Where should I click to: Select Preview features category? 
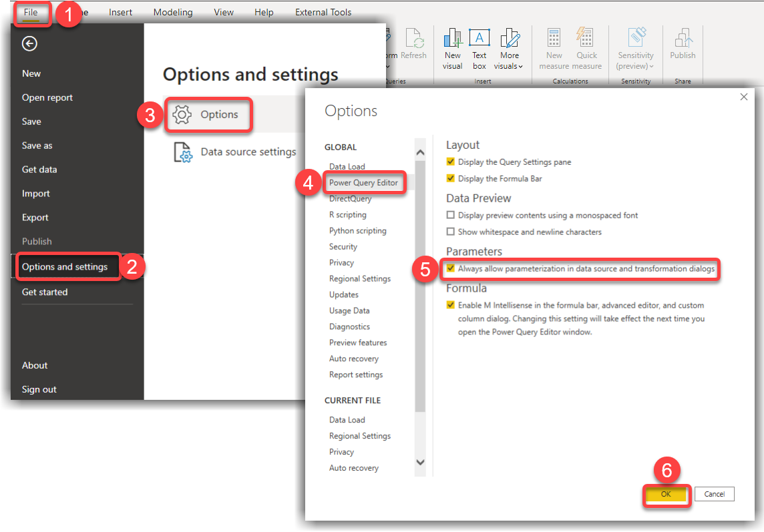click(358, 342)
